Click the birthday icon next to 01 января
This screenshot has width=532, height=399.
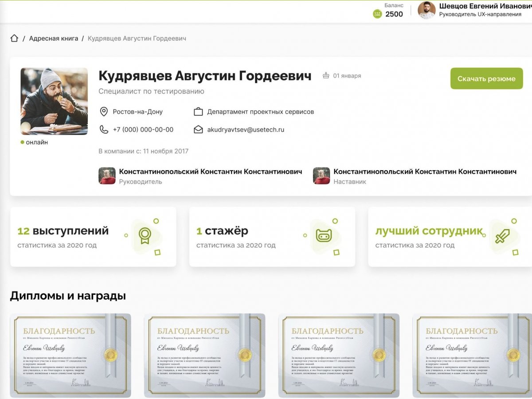(x=326, y=75)
